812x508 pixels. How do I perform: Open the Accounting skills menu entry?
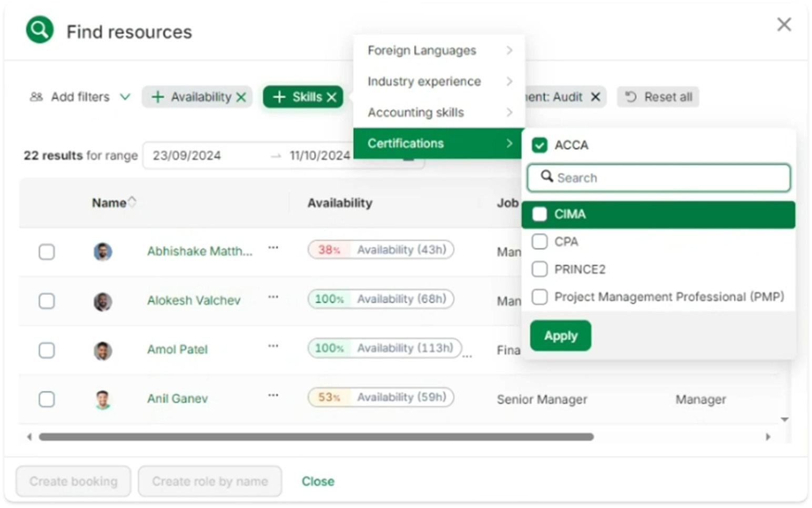click(x=416, y=112)
